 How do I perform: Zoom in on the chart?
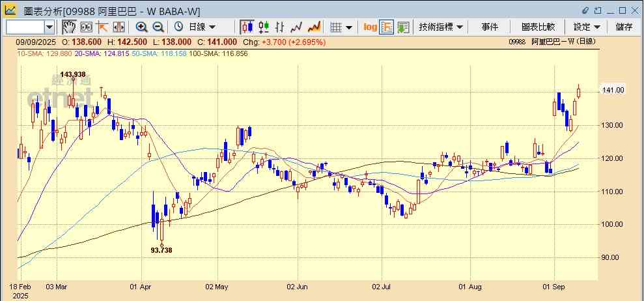(x=142, y=27)
